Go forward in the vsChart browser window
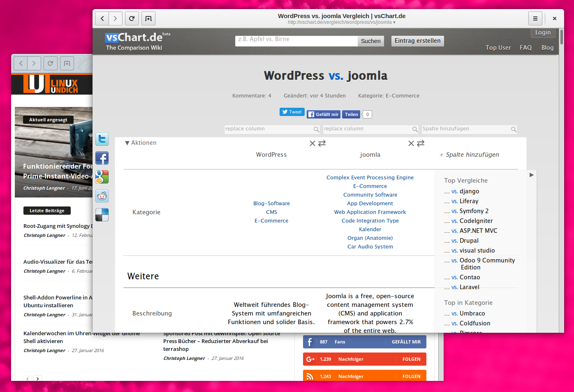Viewport: 574px width, 392px height. [116, 19]
